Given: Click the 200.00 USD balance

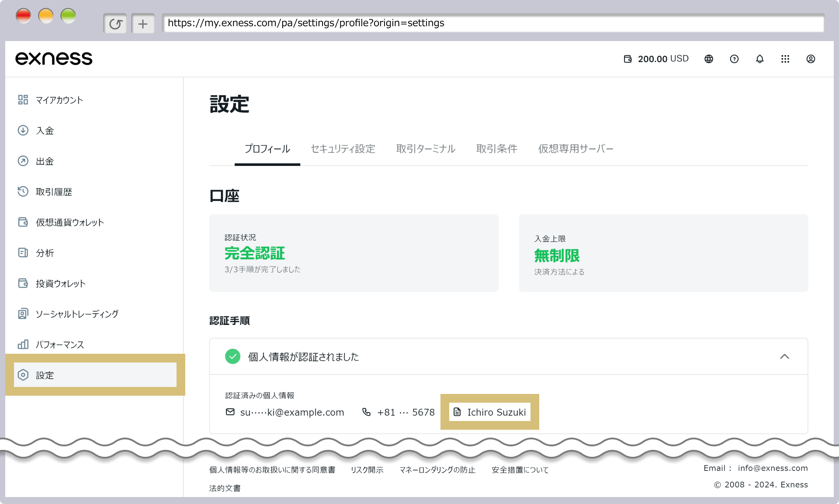Looking at the screenshot, I should [x=663, y=59].
